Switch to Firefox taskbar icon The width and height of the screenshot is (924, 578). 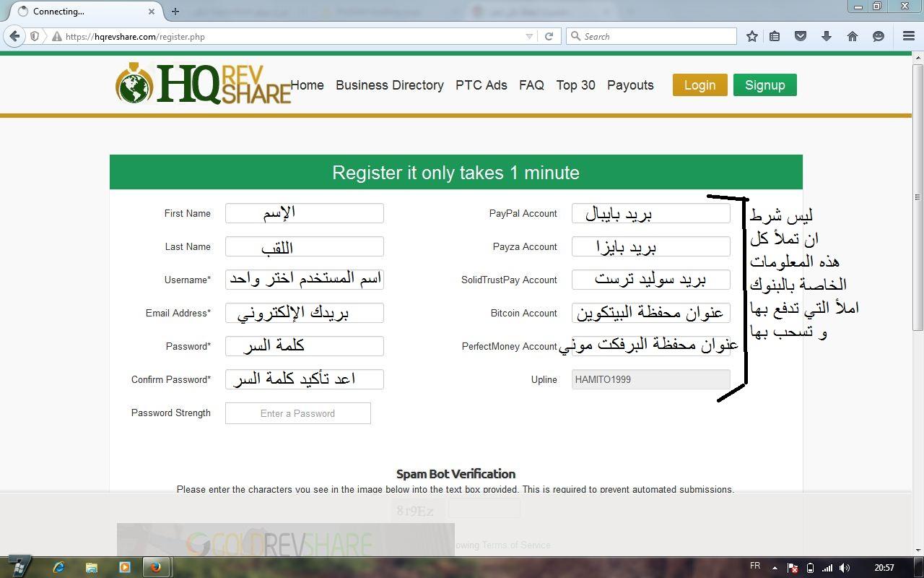pyautogui.click(x=155, y=567)
